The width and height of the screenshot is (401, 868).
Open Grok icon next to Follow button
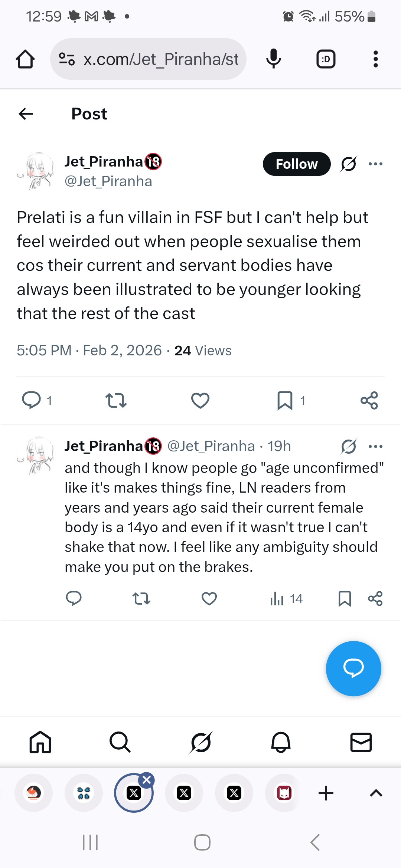click(x=349, y=164)
